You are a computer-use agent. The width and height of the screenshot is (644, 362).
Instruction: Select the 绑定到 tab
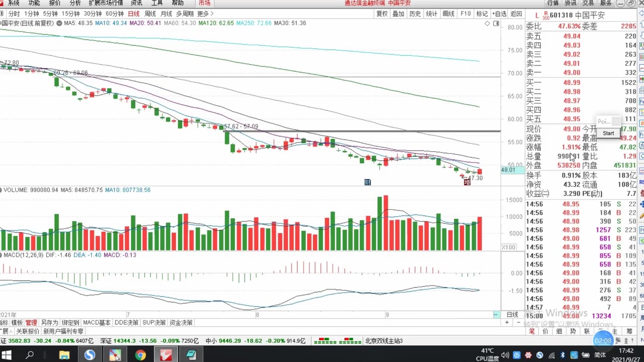(70, 322)
